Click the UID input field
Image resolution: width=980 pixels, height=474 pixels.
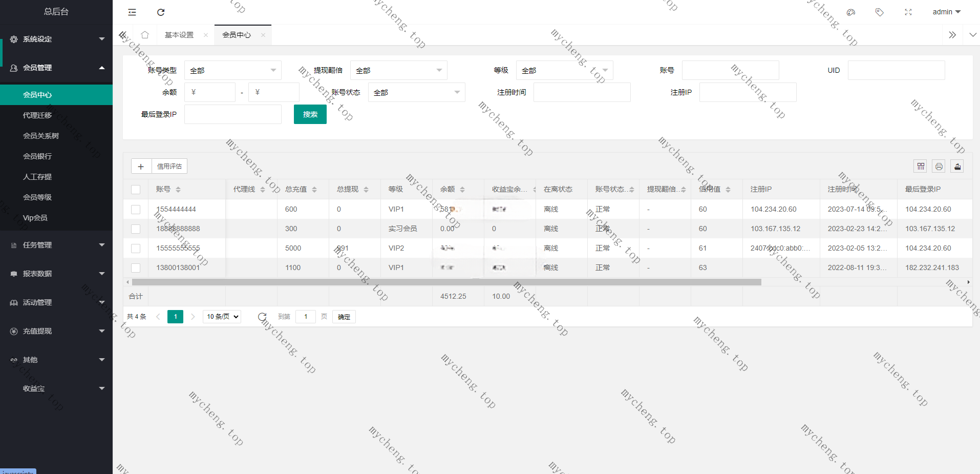pyautogui.click(x=897, y=70)
